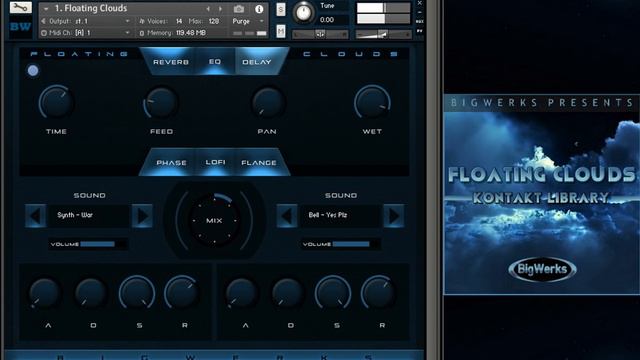Image resolution: width=640 pixels, height=360 pixels.
Task: Toggle the delay effect power button
Action: click(x=33, y=71)
